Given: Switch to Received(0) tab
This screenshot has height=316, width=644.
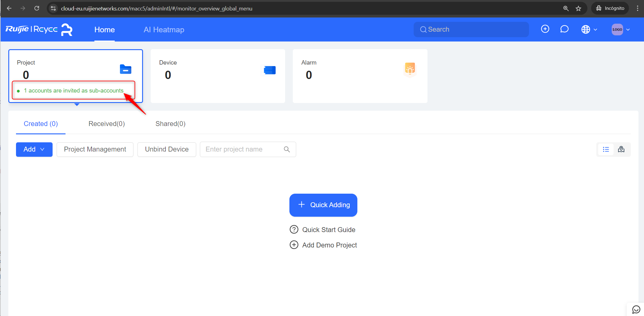Looking at the screenshot, I should tap(107, 124).
